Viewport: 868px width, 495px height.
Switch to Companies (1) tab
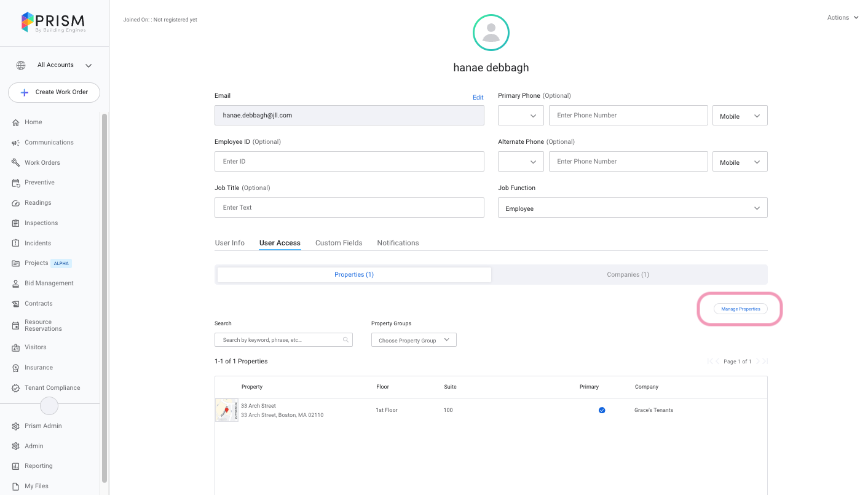628,274
